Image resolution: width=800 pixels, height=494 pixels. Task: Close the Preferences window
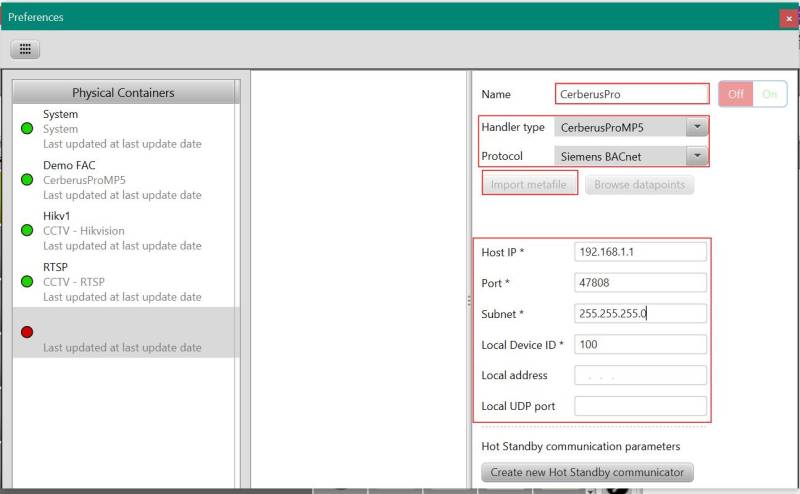(x=789, y=18)
